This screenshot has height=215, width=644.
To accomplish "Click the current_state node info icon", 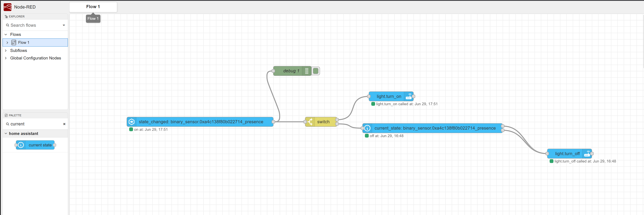I will (x=367, y=128).
